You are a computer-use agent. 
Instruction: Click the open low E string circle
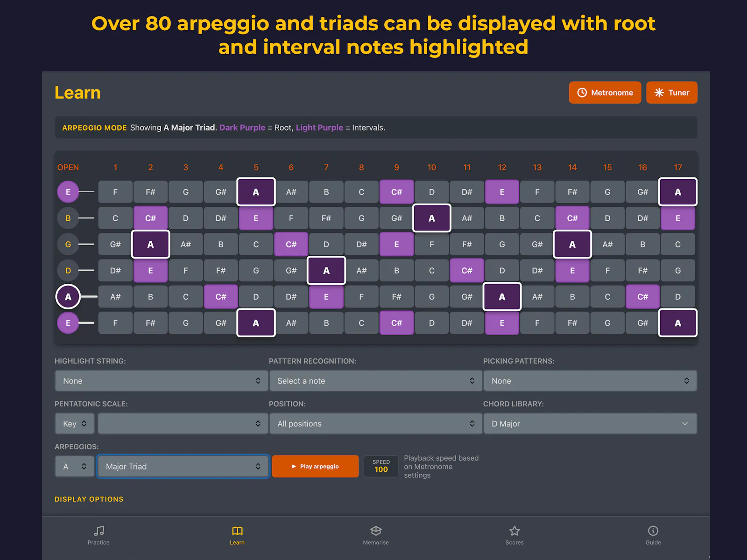pos(68,323)
